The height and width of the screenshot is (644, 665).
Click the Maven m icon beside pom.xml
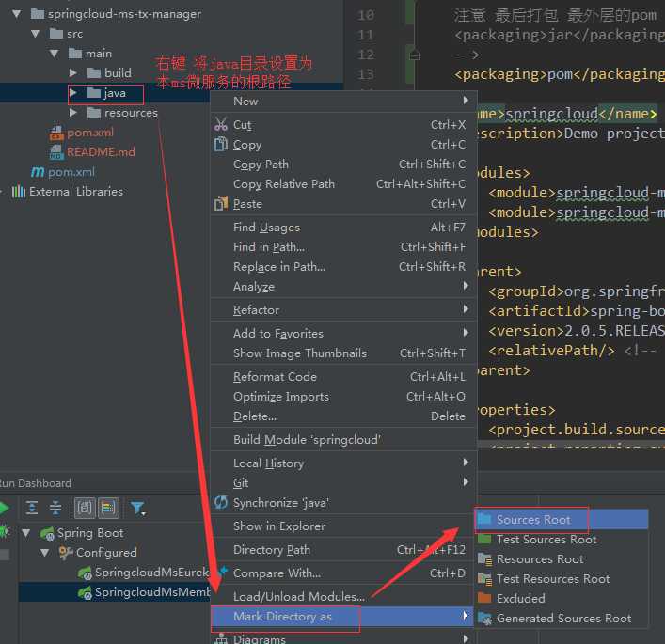(x=38, y=171)
